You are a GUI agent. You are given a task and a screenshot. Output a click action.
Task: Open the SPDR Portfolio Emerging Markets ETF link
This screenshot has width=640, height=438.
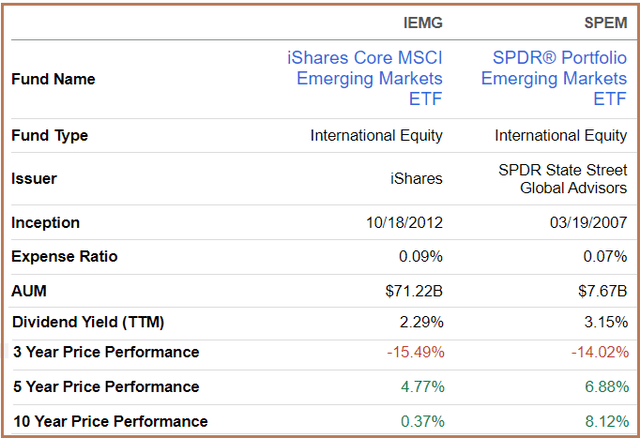click(x=554, y=78)
